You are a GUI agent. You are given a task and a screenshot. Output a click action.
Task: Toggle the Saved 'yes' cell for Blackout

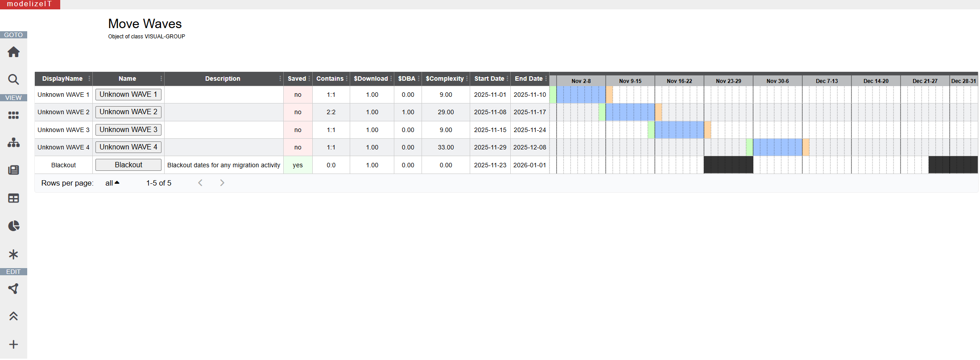298,165
